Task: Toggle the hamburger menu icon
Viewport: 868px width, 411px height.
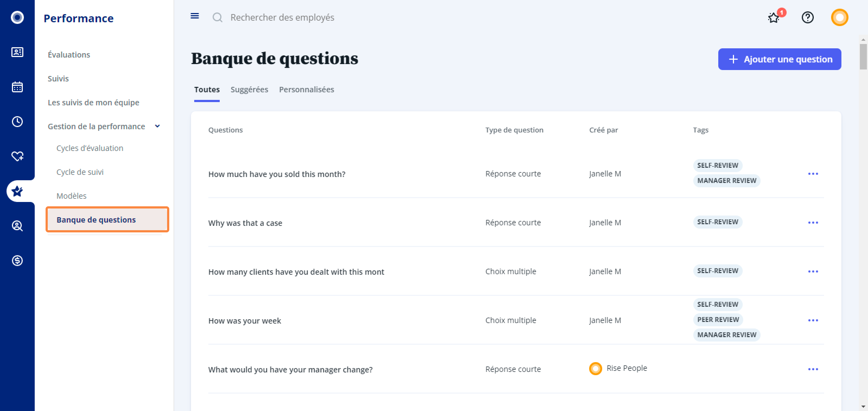Action: tap(195, 16)
